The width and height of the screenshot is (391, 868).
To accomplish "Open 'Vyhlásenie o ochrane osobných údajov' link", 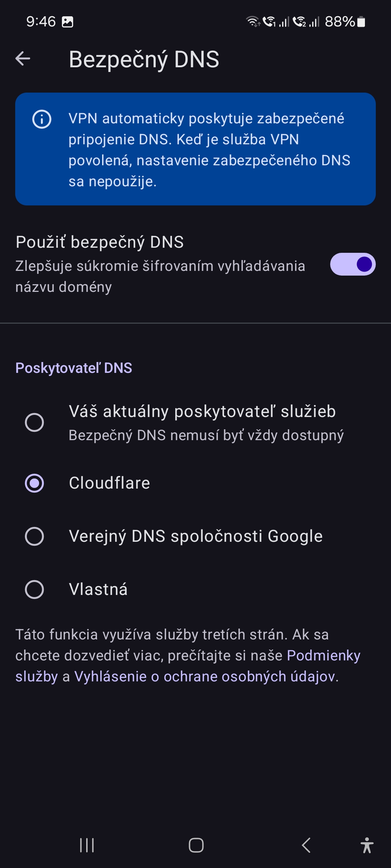I will tap(206, 677).
